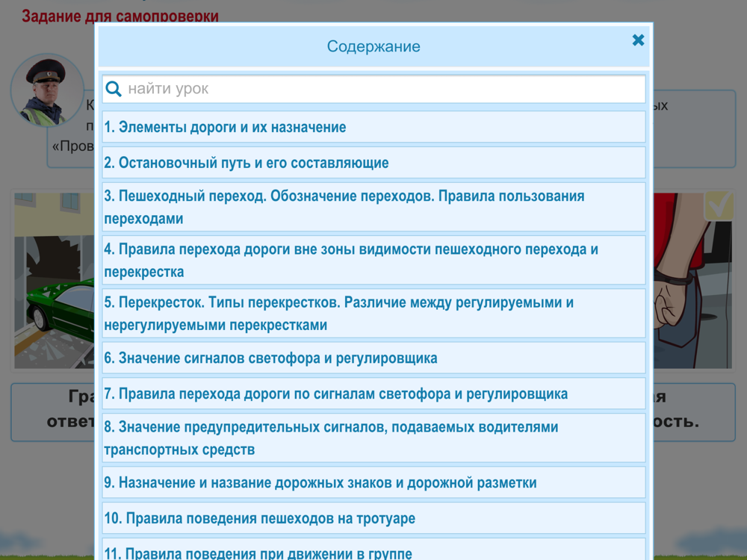Open lesson 7 'Правила перехода дороги по сигналам светофора'
747x560 pixels.
pos(373,393)
